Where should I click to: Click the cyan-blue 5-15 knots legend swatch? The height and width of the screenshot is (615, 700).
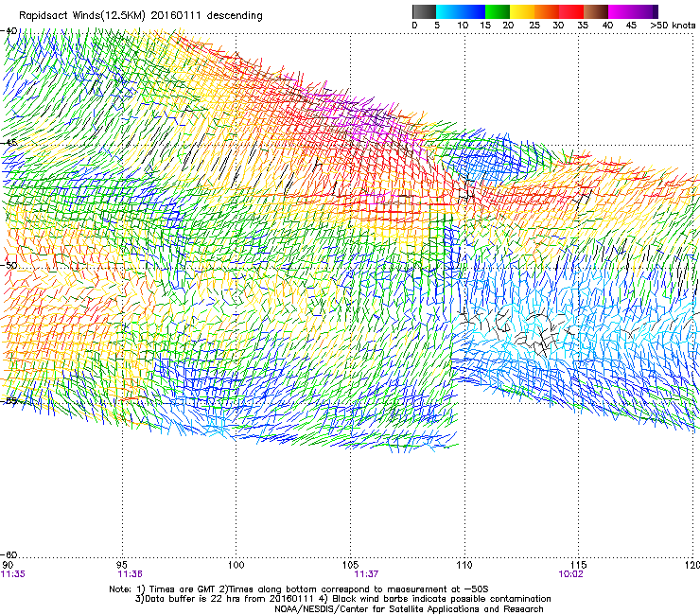461,11
